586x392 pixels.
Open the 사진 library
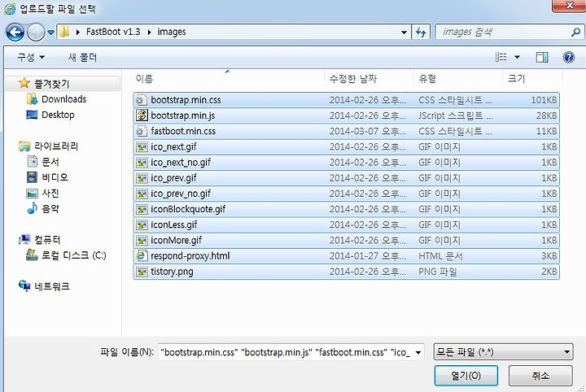click(x=50, y=193)
